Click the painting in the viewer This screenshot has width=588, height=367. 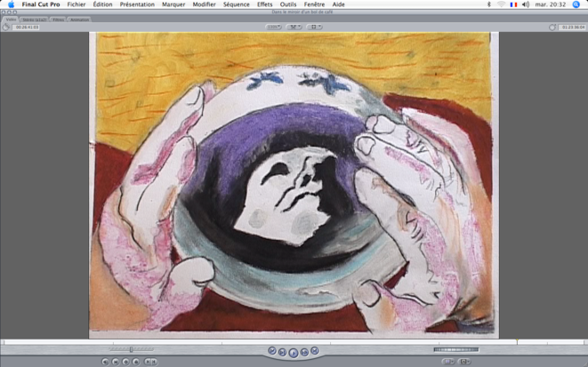click(294, 185)
